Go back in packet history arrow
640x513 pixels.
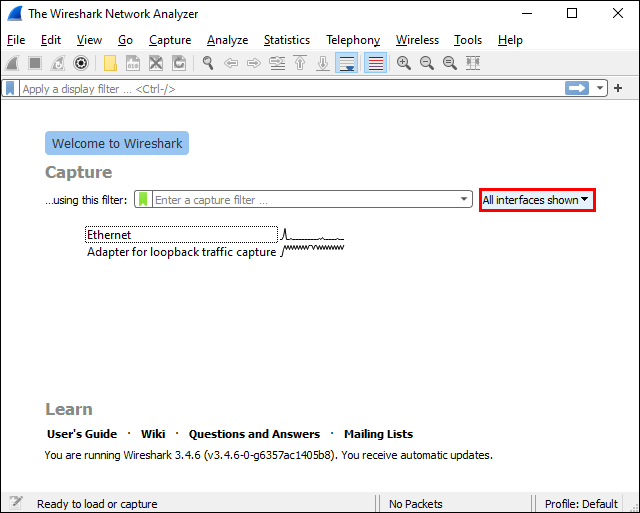coord(231,63)
